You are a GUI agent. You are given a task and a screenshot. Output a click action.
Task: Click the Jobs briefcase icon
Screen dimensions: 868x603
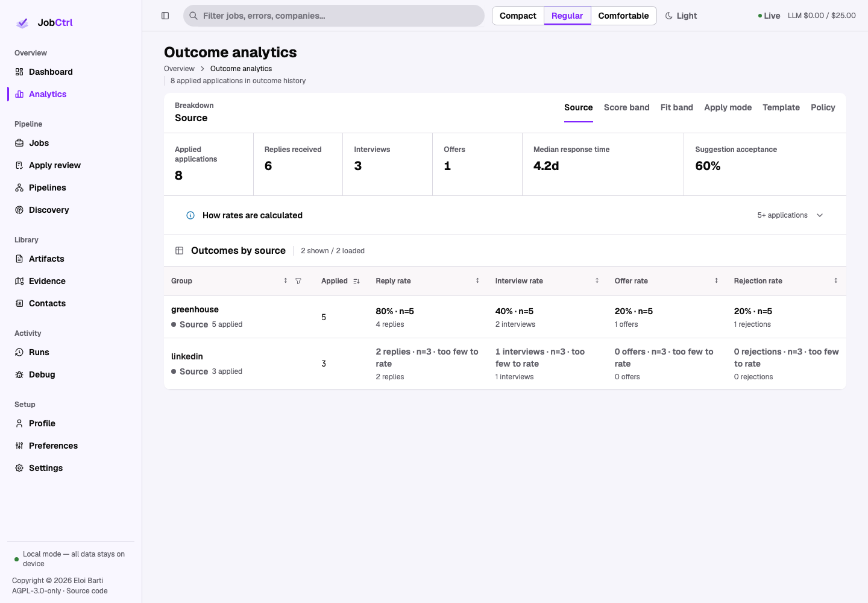tap(19, 143)
